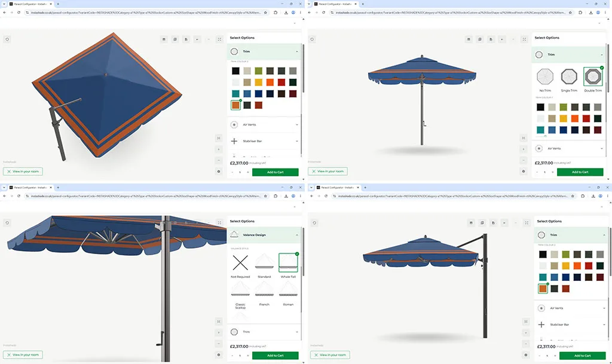Click View in your room in top-left window
Viewport: 612px width, 364px height.
(23, 172)
